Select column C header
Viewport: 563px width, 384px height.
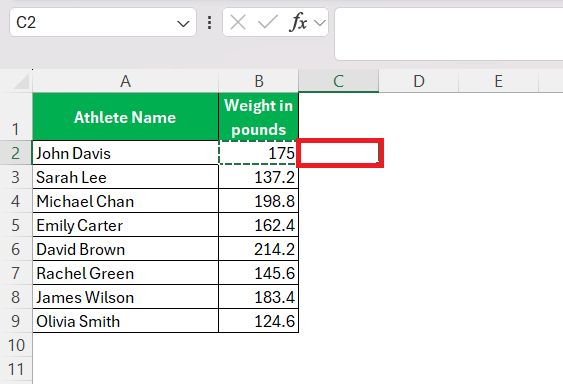click(x=339, y=81)
